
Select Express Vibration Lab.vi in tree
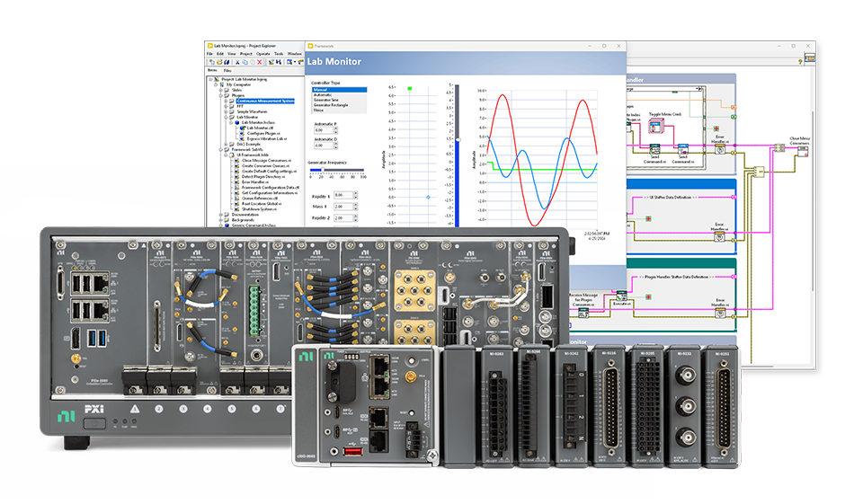[266, 138]
